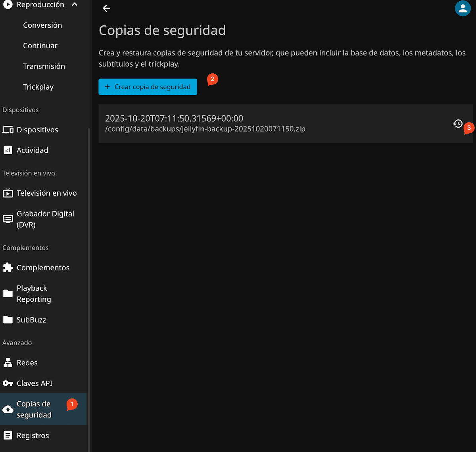Collapse the Reproducción section chevron
The image size is (476, 452).
tap(75, 5)
